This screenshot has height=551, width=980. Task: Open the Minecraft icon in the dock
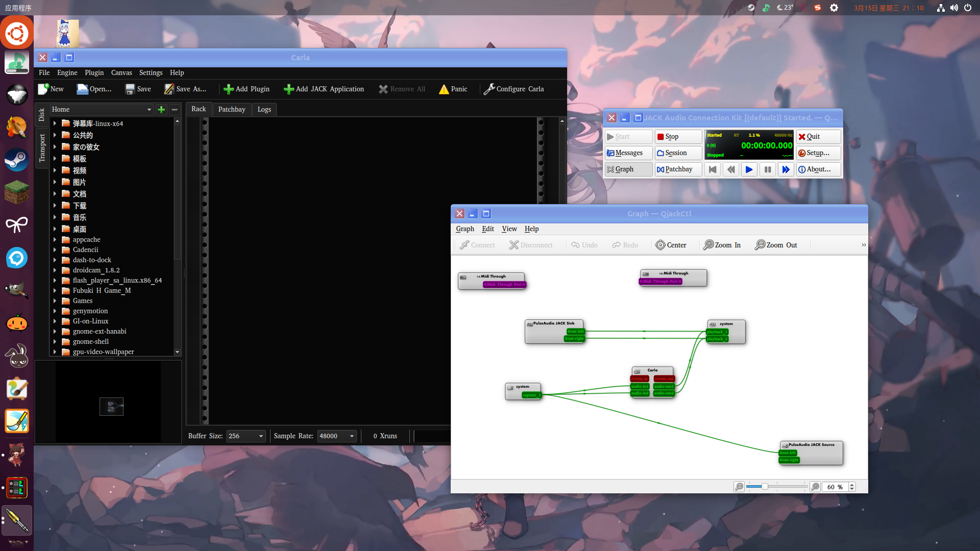tap(17, 192)
